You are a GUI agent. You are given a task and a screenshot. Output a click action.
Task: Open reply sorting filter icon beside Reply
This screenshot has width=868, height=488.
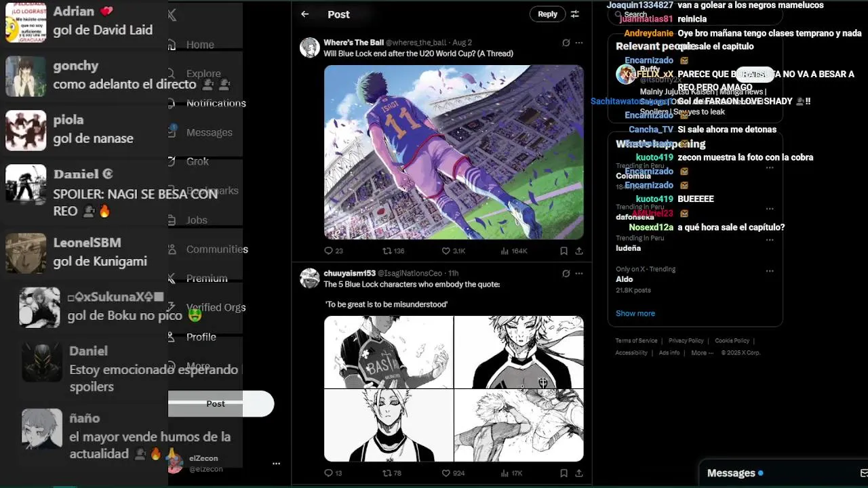tap(575, 14)
